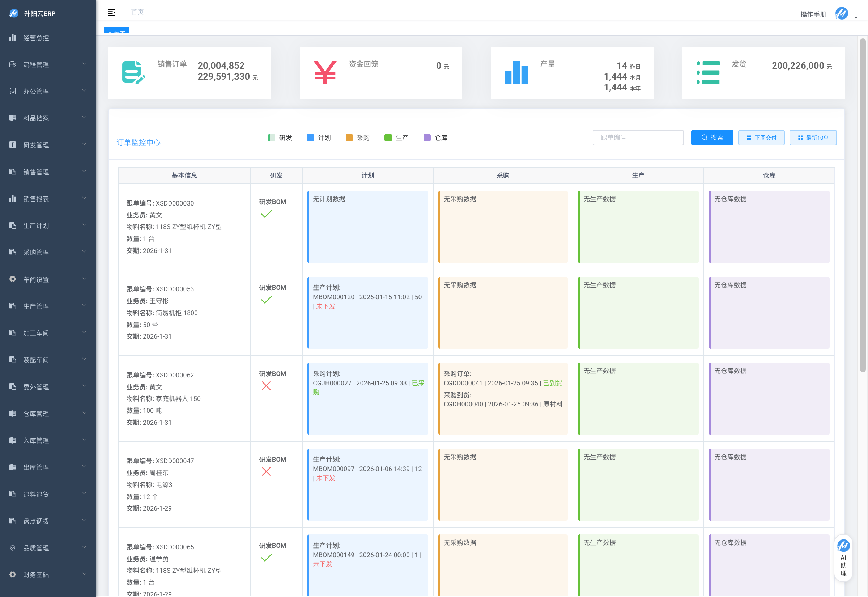
Task: Click the sidebar collapse hamburger icon
Action: click(111, 13)
